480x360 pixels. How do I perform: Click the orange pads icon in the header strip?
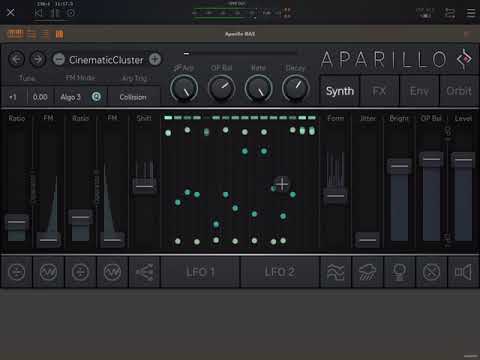click(x=59, y=34)
